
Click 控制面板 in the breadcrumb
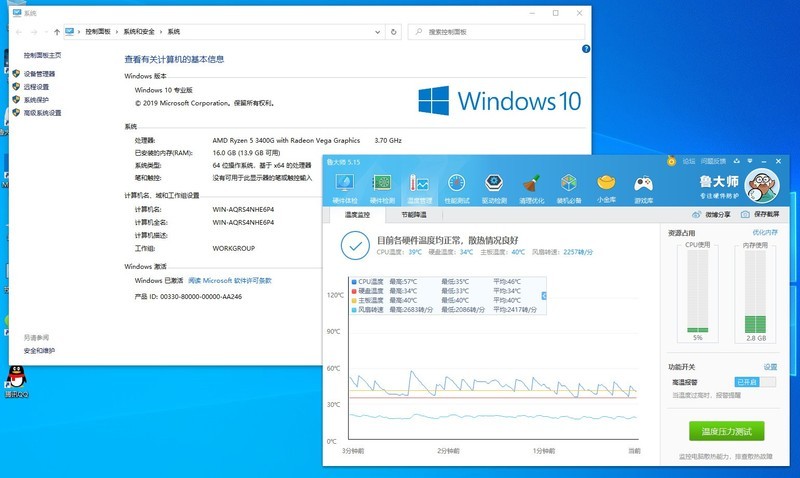98,32
